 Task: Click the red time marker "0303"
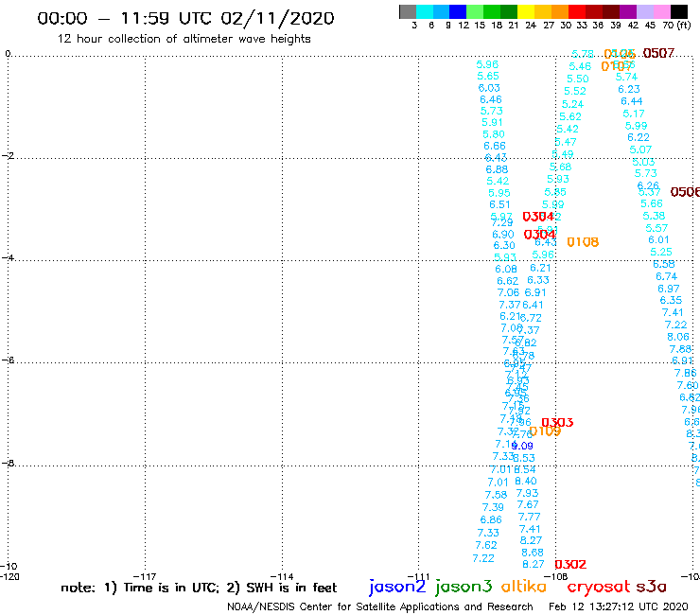[x=557, y=423]
